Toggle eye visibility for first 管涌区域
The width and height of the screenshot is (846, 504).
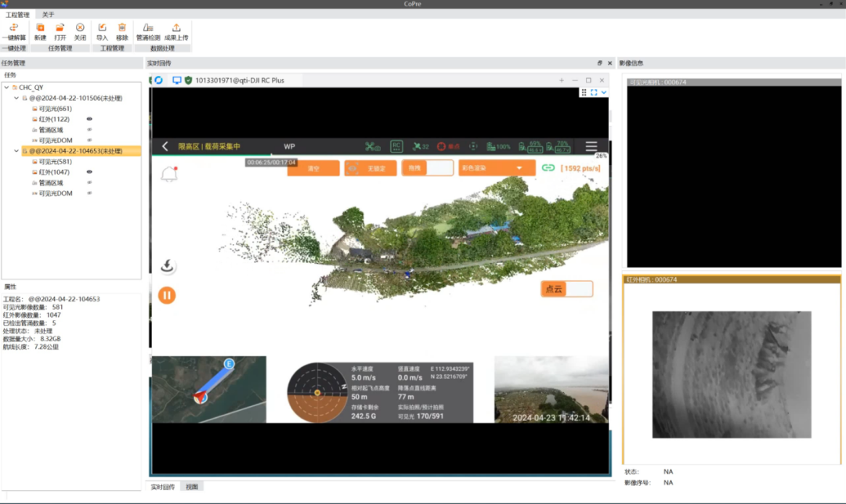click(89, 129)
